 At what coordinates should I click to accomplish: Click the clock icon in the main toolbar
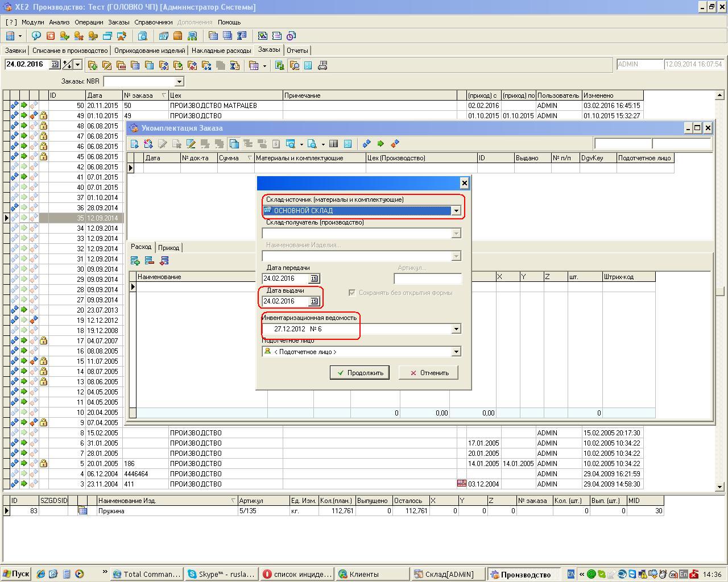[291, 36]
